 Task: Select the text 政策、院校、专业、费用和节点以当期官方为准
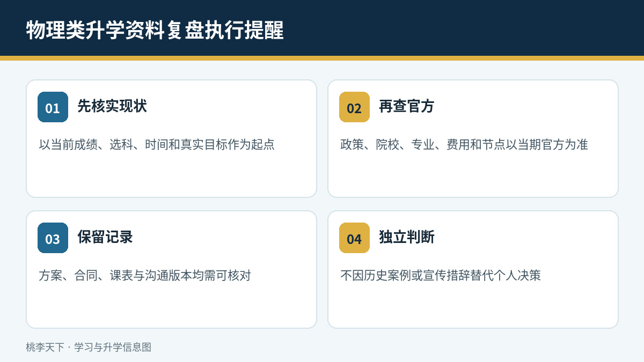tap(464, 144)
